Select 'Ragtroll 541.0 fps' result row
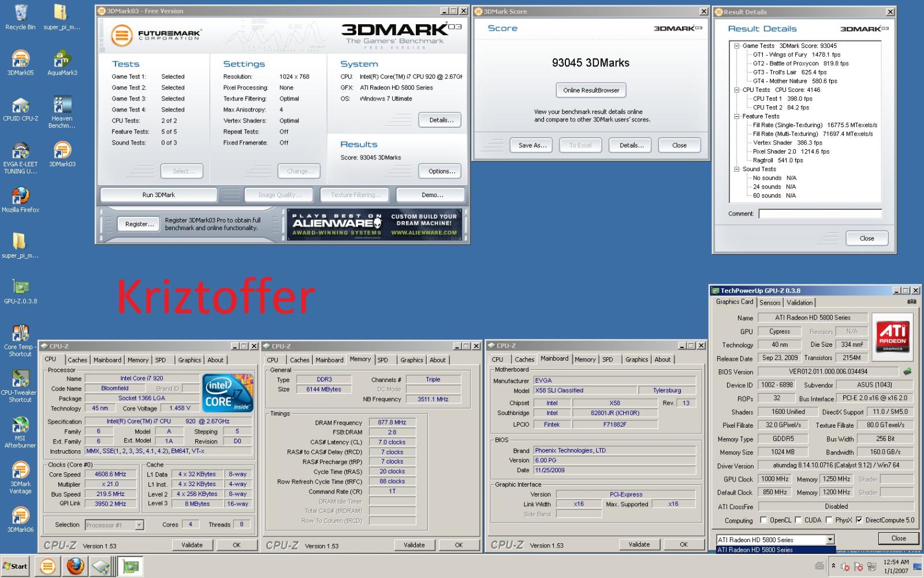This screenshot has height=578, width=924. click(778, 160)
